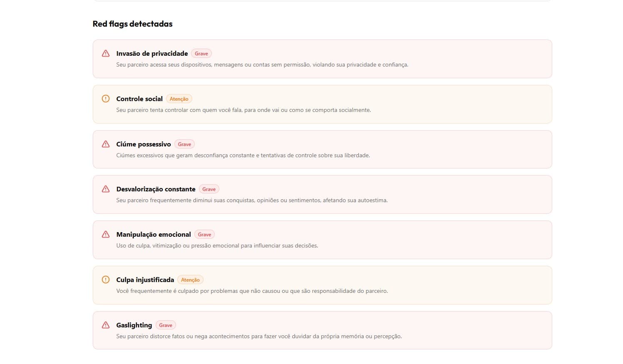Select the Culpa injustificada description text
623x364 pixels.
click(x=251, y=291)
